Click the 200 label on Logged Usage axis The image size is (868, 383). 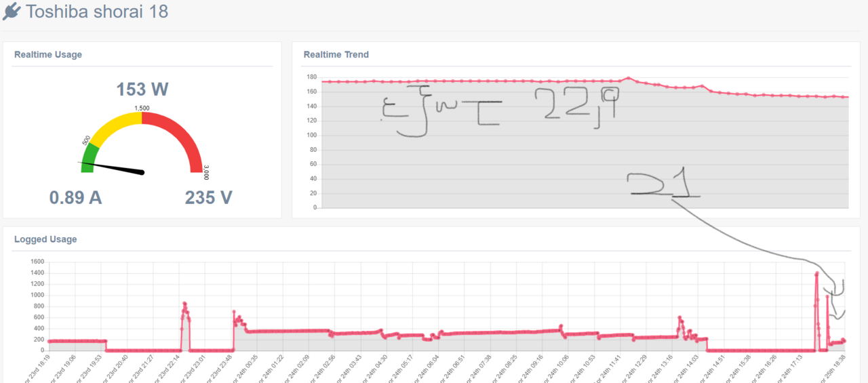tap(39, 340)
